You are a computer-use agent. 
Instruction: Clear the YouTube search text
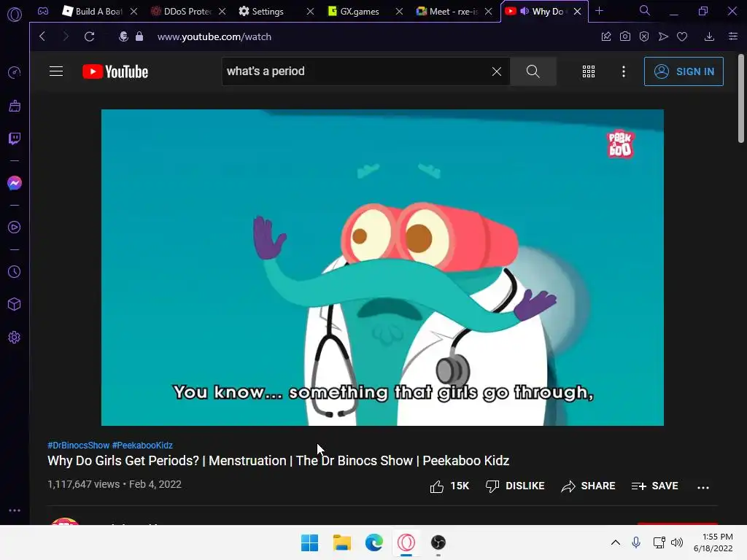coord(496,71)
